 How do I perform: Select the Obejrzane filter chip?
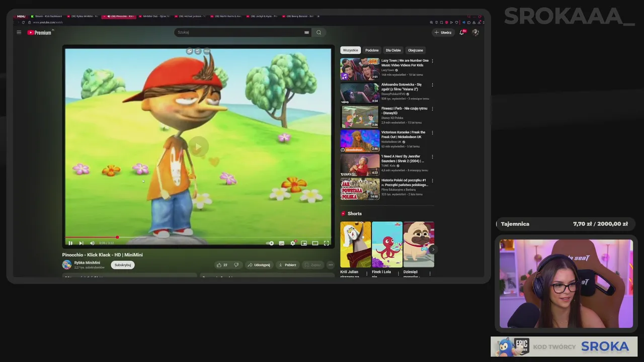coord(416,50)
